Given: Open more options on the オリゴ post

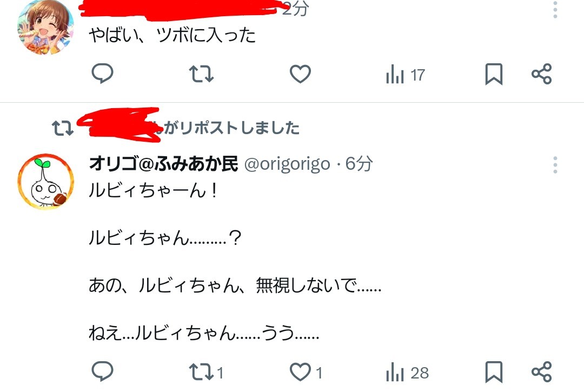Looking at the screenshot, I should (x=555, y=164).
